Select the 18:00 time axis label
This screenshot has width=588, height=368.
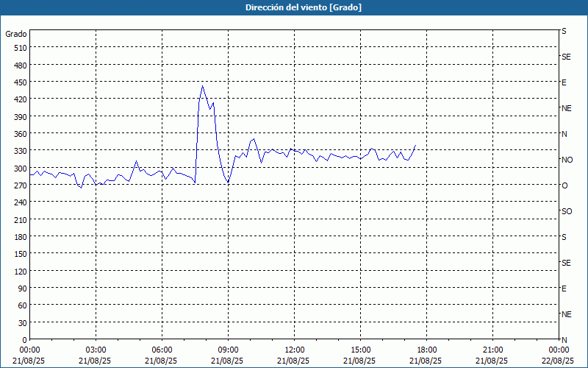pos(426,350)
